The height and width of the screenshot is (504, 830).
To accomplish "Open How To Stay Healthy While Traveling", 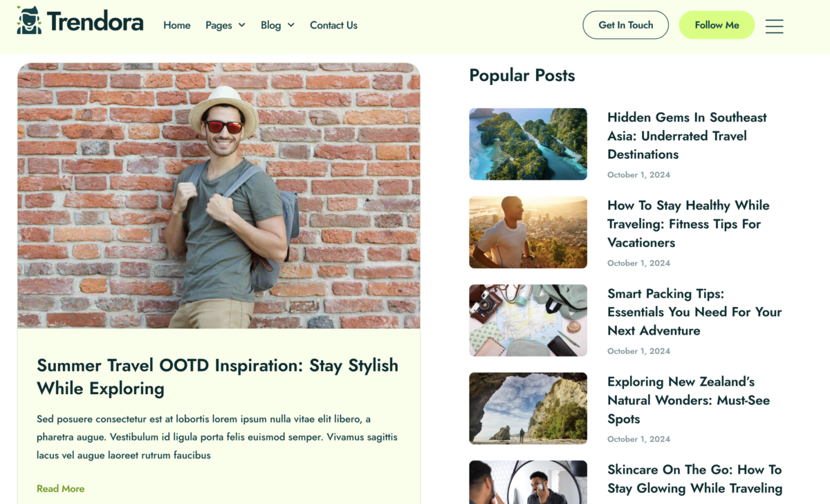I will click(x=688, y=223).
